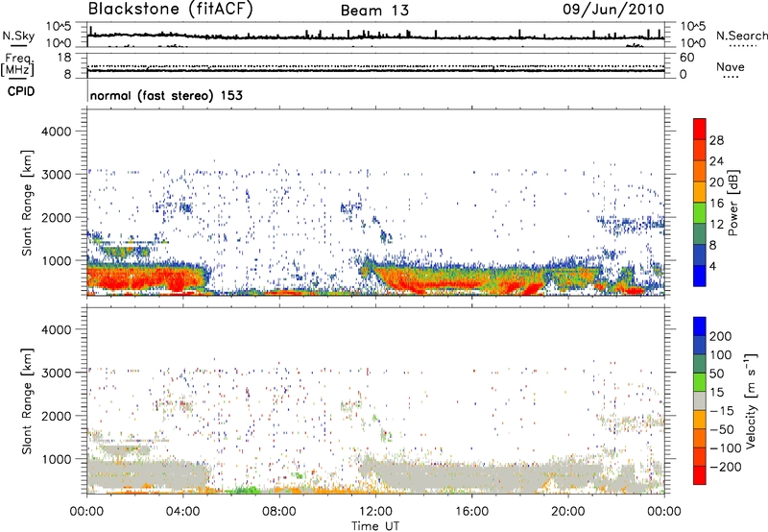Select the "16:00" time axis label

point(471,512)
